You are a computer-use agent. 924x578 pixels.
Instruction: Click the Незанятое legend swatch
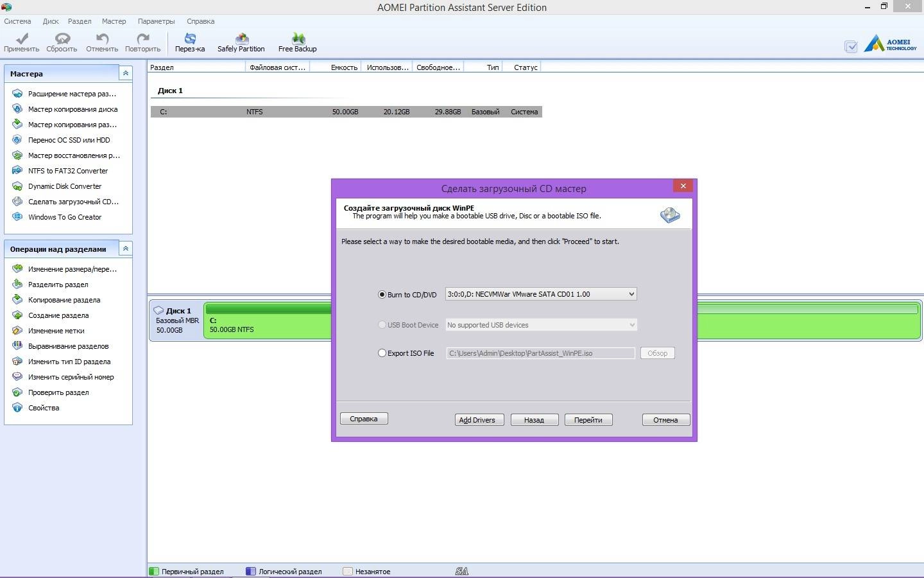pos(348,571)
